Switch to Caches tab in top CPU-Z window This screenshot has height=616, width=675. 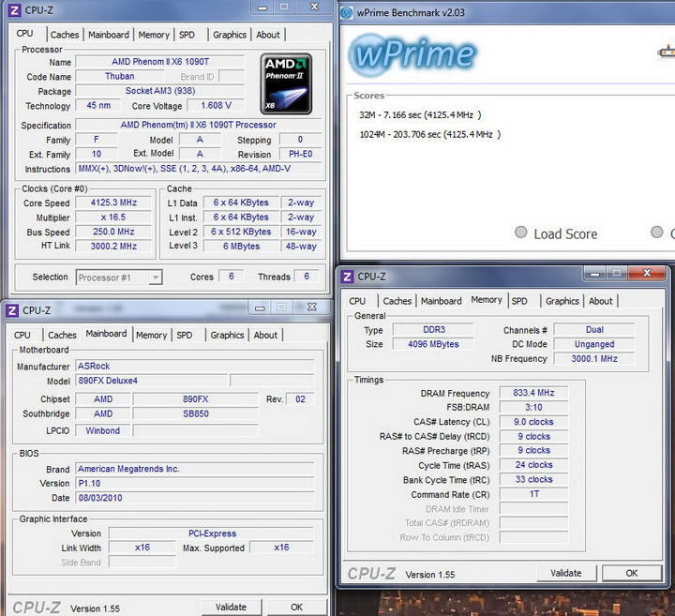[65, 35]
